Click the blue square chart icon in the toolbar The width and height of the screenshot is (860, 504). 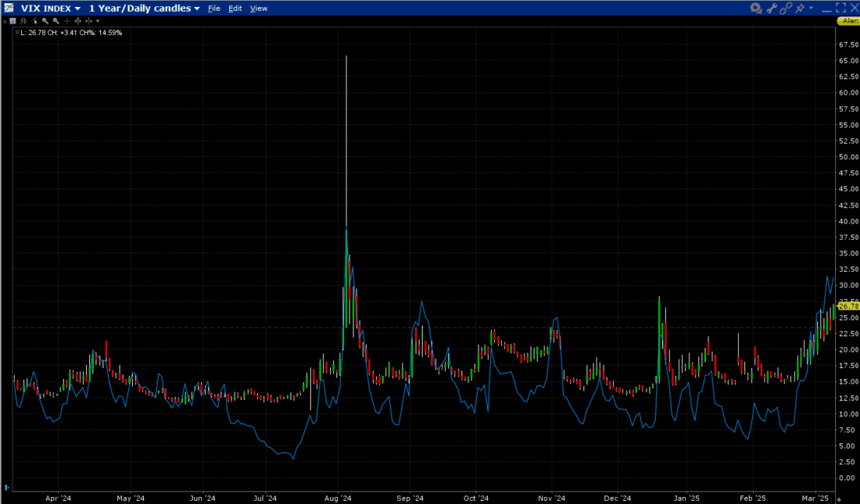point(13,21)
